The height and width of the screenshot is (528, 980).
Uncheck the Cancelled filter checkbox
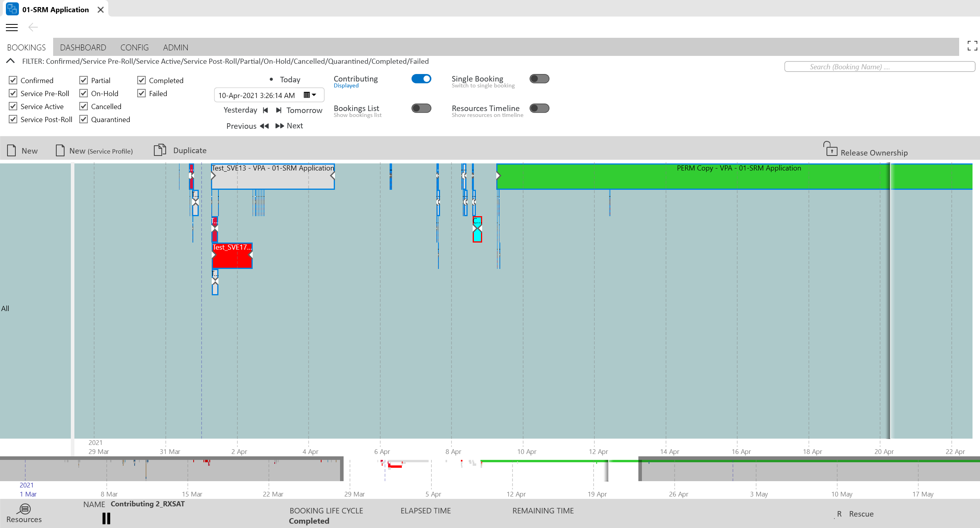[x=83, y=106]
